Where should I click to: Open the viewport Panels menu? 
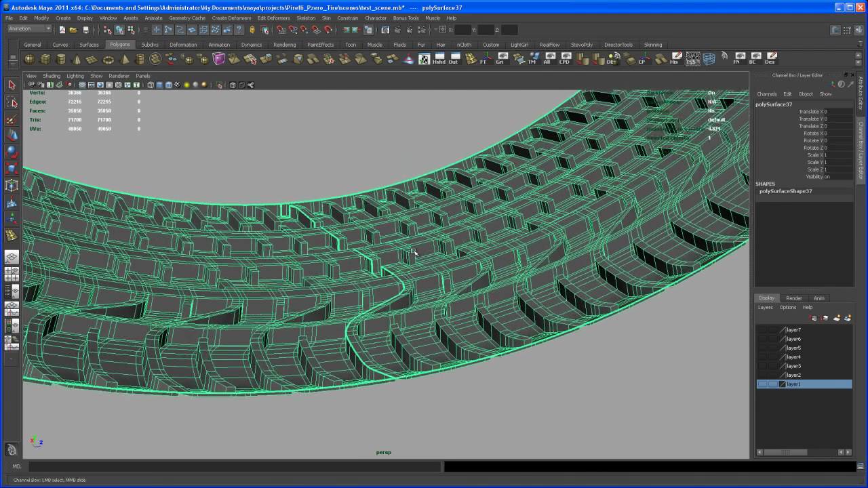pyautogui.click(x=143, y=76)
